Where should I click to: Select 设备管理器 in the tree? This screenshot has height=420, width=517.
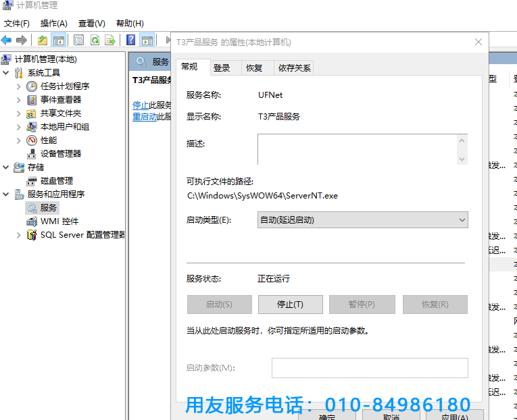[x=61, y=154]
